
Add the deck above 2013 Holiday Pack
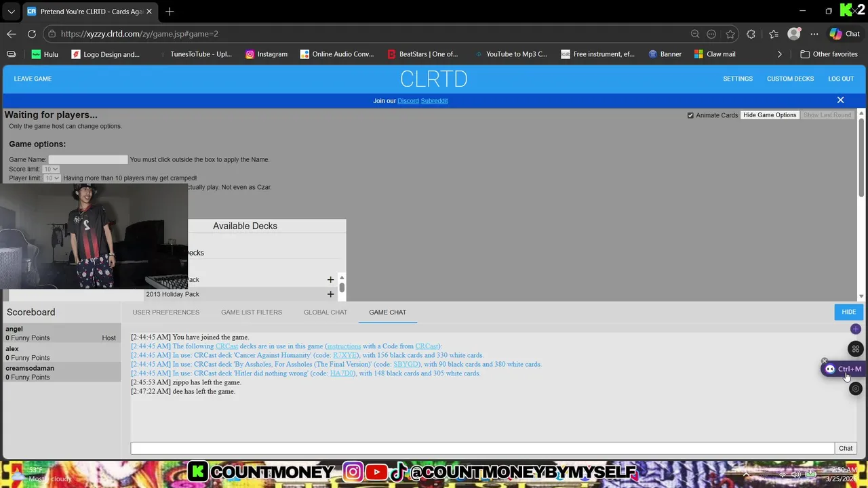[330, 279]
